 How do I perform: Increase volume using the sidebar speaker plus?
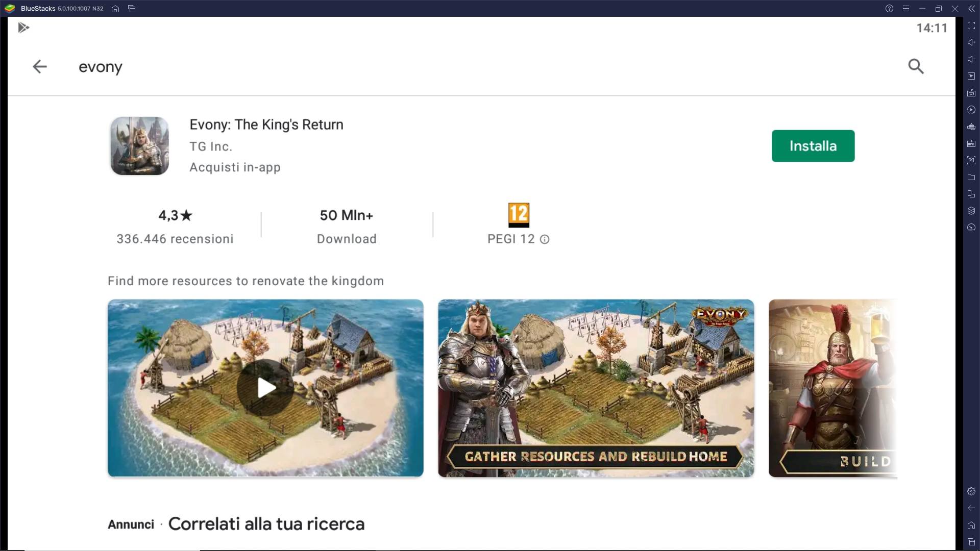coord(971,42)
